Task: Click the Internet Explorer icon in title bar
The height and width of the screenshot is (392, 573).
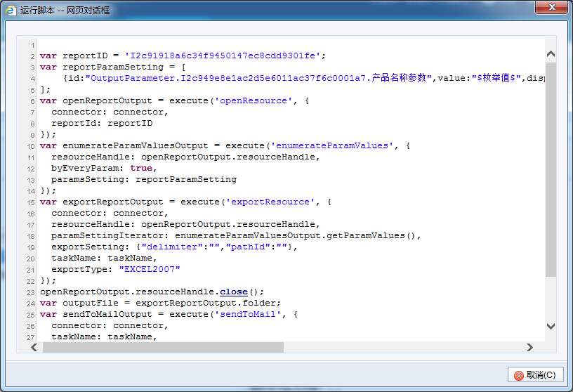Action: pyautogui.click(x=11, y=11)
